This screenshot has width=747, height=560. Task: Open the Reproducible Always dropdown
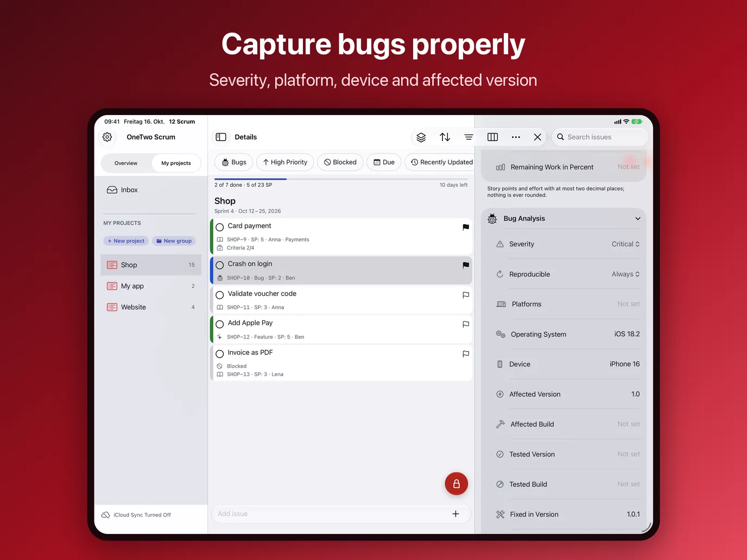coord(625,274)
